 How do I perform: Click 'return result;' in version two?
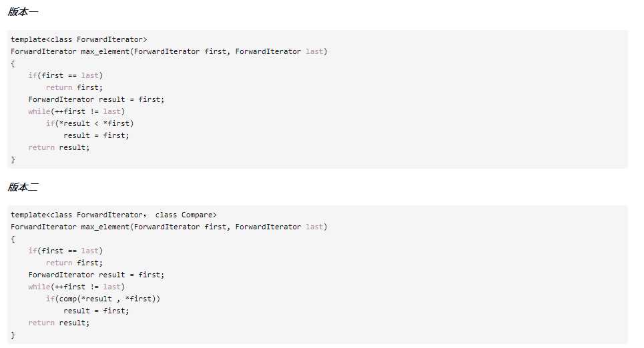[x=59, y=323]
